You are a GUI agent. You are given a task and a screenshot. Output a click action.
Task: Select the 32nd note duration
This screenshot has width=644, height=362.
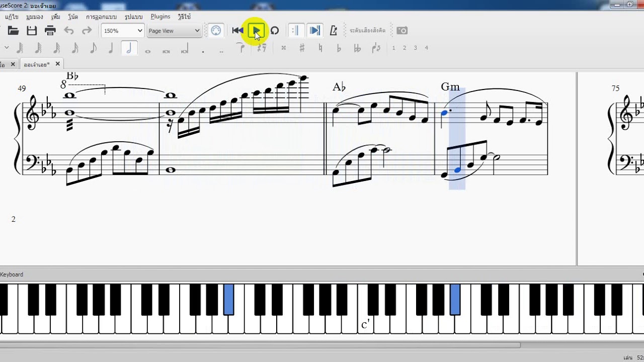56,48
